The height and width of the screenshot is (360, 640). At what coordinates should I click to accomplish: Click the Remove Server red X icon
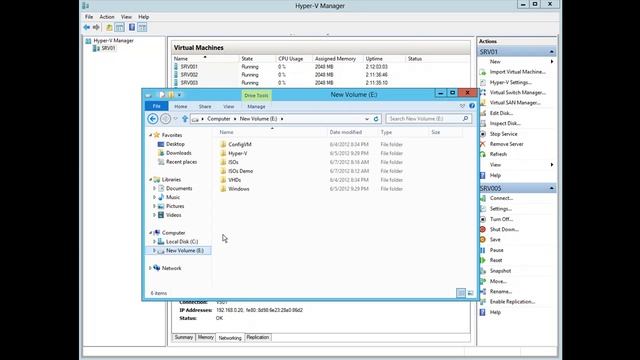(x=483, y=144)
